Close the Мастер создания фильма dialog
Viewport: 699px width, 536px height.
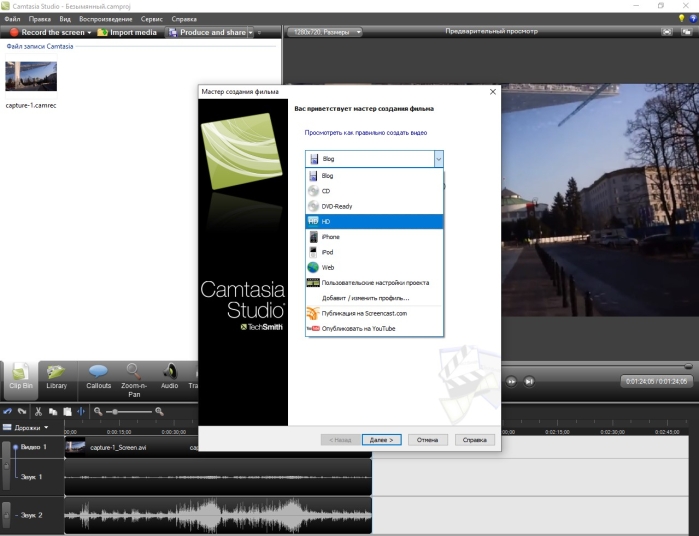pyautogui.click(x=493, y=91)
